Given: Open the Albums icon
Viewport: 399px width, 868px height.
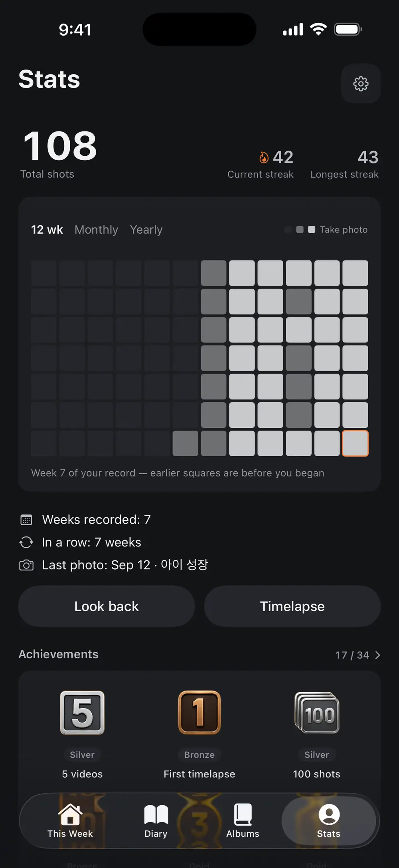Looking at the screenshot, I should [243, 814].
